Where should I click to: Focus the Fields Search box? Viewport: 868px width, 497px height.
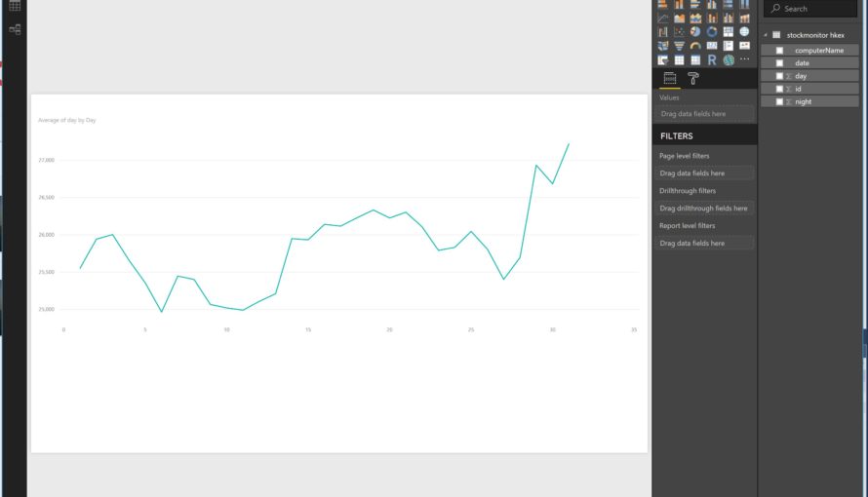810,9
